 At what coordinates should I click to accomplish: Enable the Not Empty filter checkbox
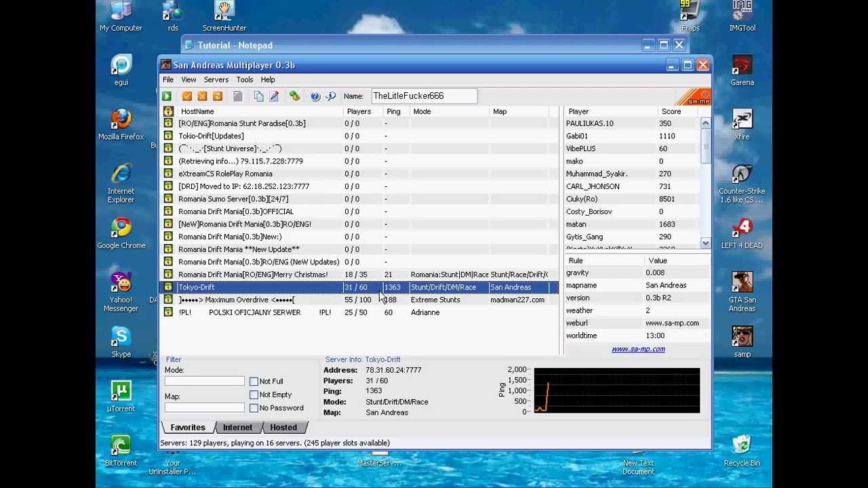tap(254, 394)
